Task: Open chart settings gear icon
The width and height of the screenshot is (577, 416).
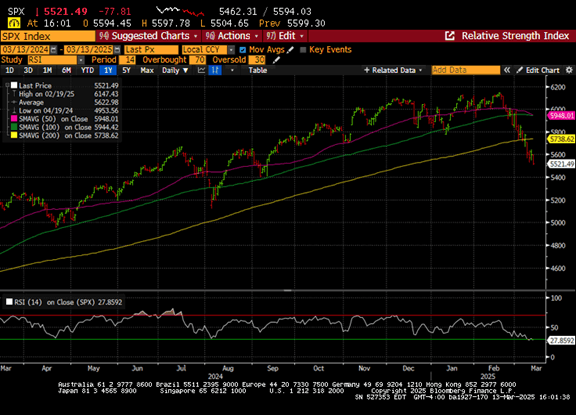Action: coord(570,70)
